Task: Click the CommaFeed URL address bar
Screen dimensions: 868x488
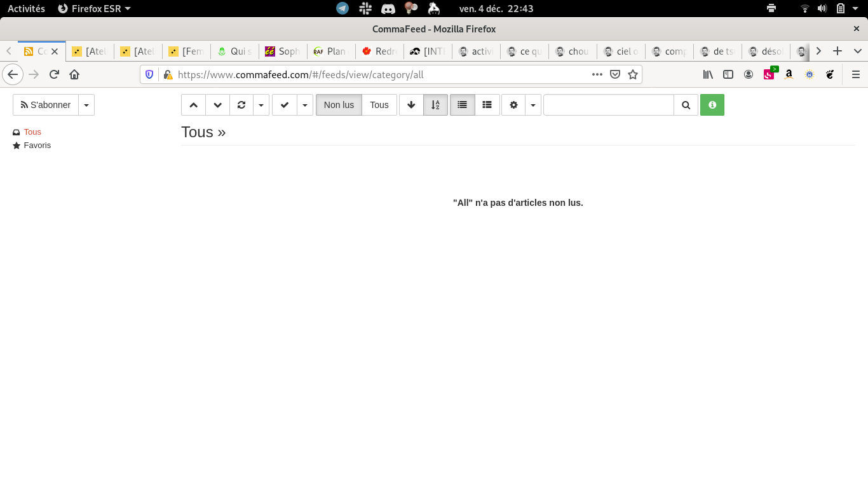Action: [x=380, y=74]
